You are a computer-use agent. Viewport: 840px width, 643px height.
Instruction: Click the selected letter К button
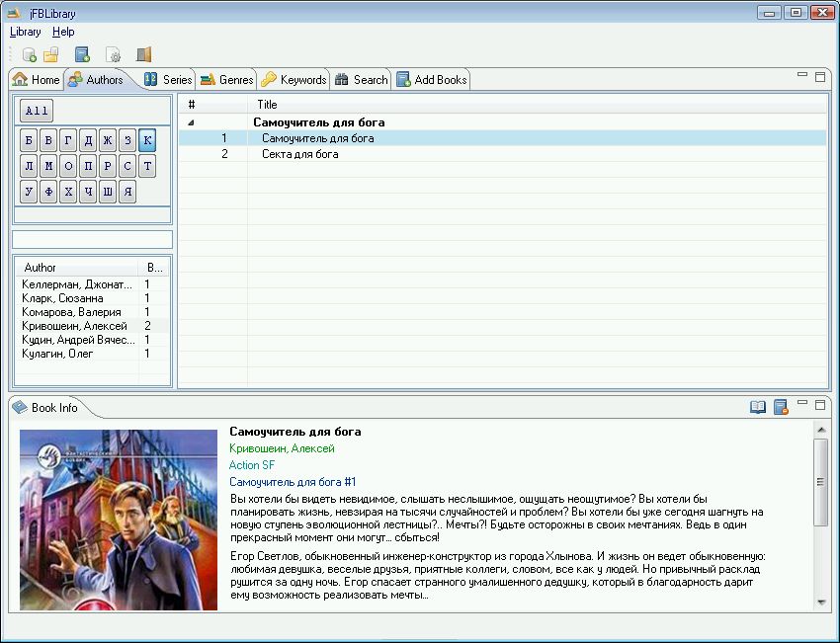pyautogui.click(x=147, y=141)
